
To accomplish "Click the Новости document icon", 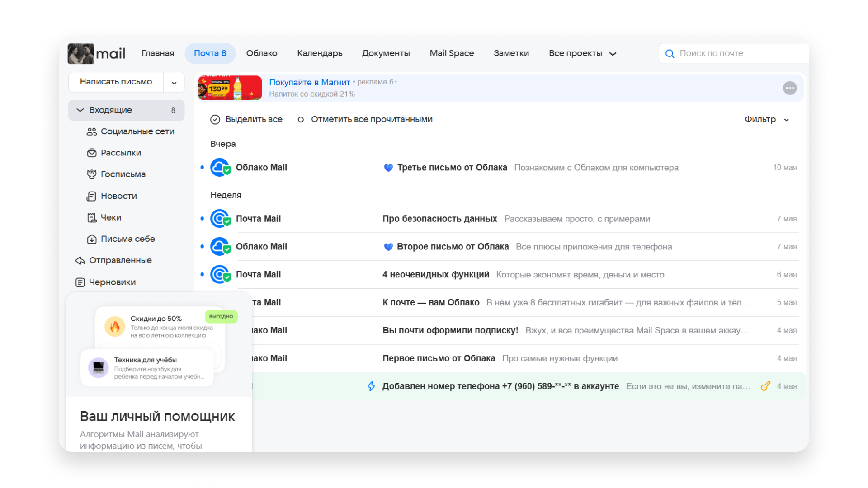I will pos(92,196).
